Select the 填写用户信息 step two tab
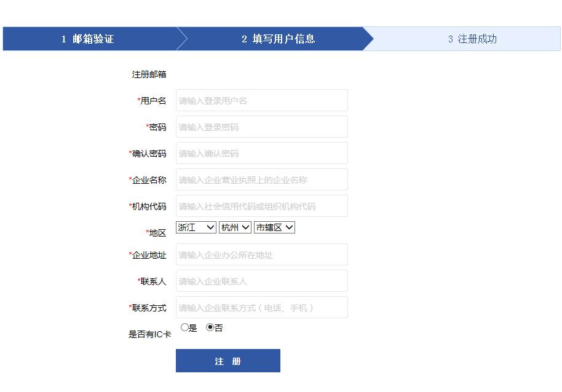The image size is (562, 392). [x=278, y=39]
